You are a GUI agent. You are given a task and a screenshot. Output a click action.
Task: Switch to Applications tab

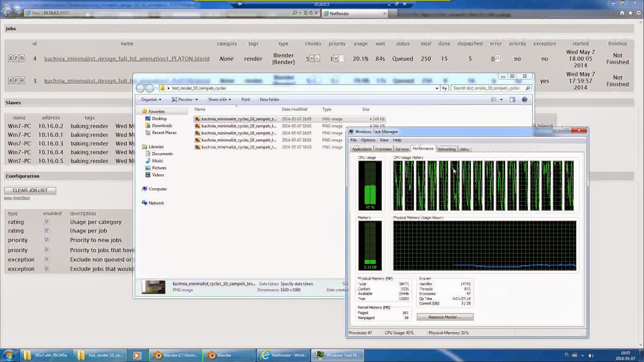362,149
